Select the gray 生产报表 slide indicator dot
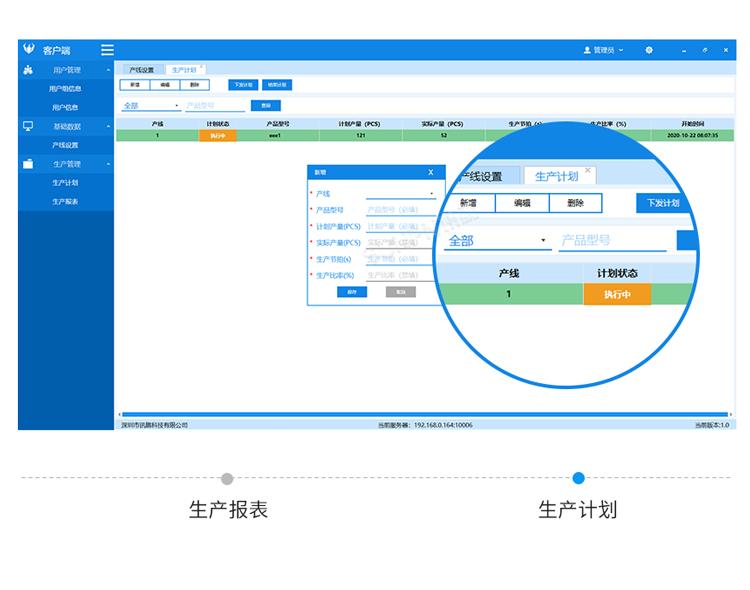The image size is (750, 590). [227, 478]
